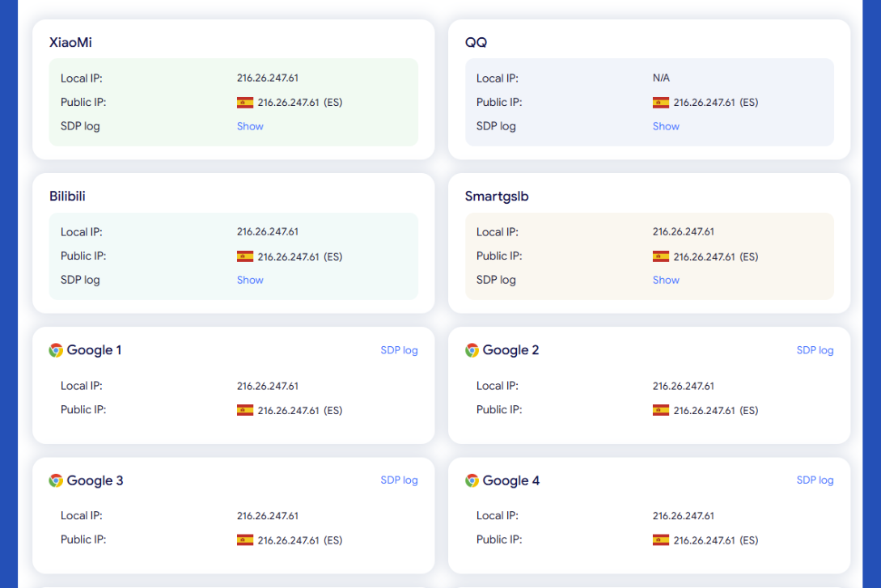
Task: Open the Google 4 SDP log
Action: [x=815, y=480]
